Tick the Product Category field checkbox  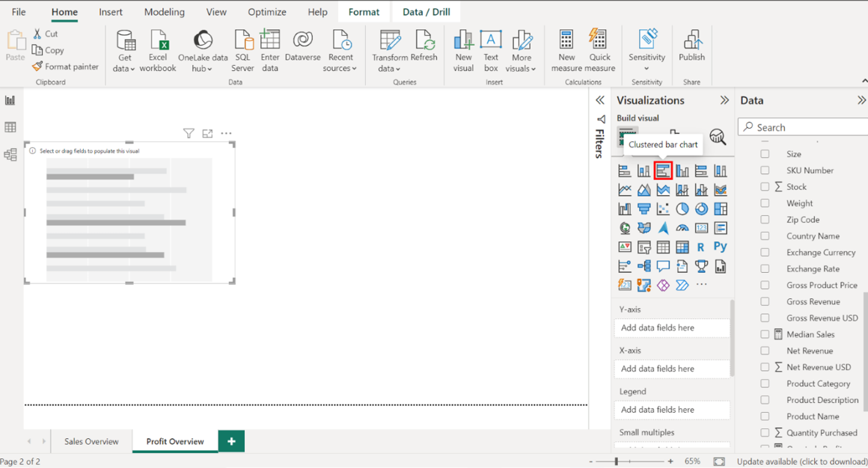pyautogui.click(x=765, y=384)
